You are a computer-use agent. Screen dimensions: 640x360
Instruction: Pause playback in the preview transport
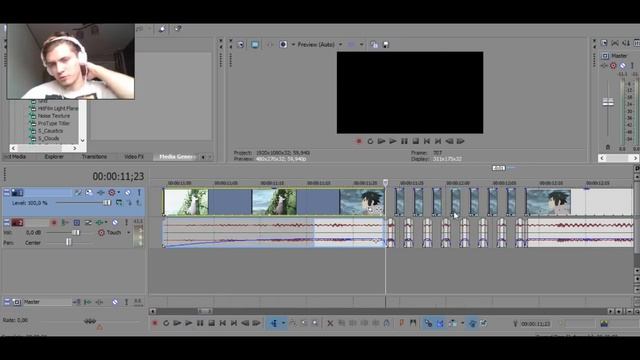(404, 141)
